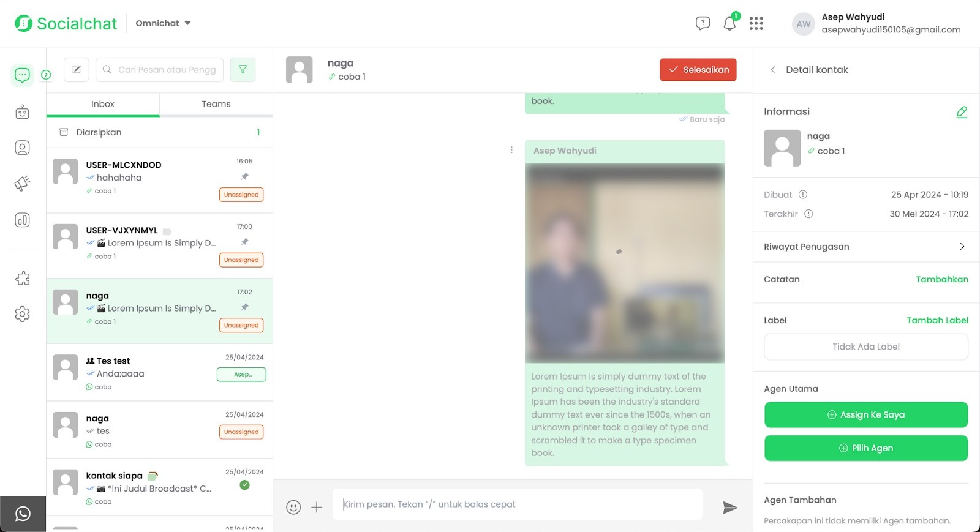The width and height of the screenshot is (980, 532).
Task: Click the Kirim pesan message input field
Action: point(517,504)
